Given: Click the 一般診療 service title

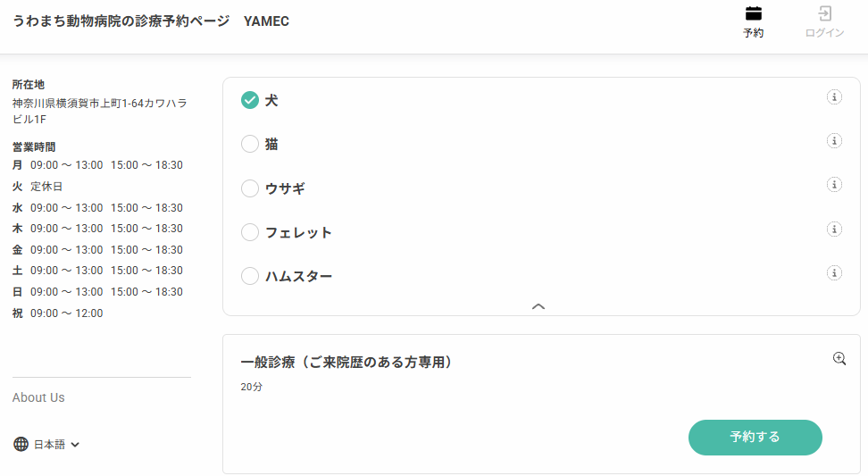Looking at the screenshot, I should [346, 362].
